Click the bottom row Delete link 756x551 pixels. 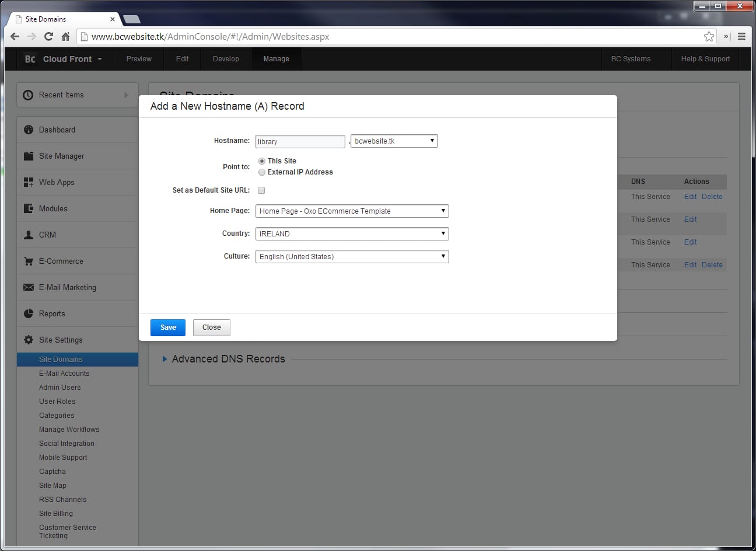(712, 265)
